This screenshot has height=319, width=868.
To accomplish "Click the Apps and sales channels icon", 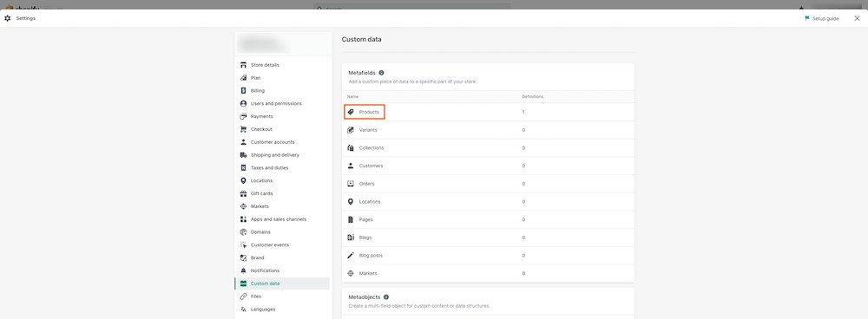I will pos(244,219).
